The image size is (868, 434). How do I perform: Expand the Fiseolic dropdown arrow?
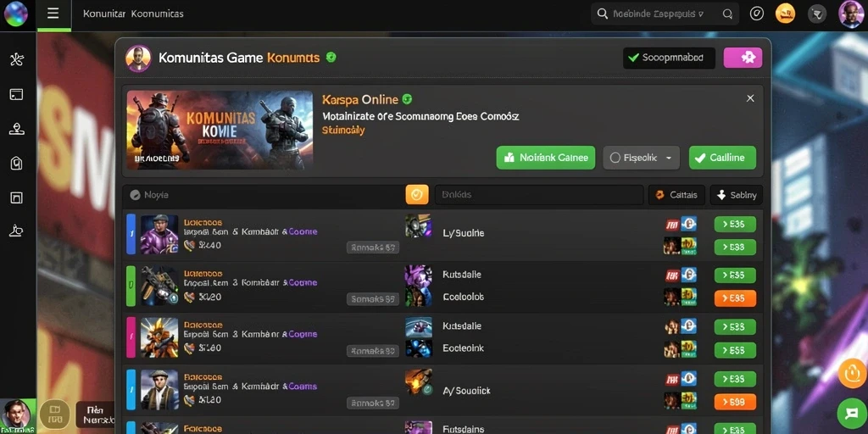click(x=668, y=158)
